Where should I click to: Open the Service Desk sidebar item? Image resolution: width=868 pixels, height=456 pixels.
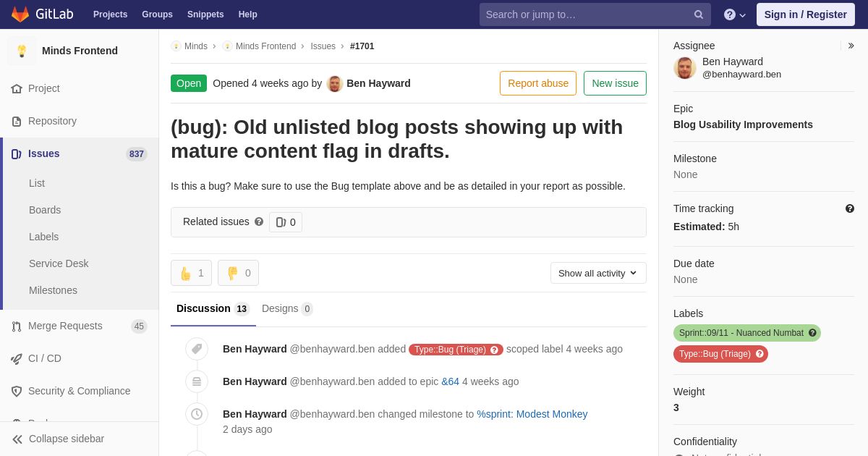59,263
